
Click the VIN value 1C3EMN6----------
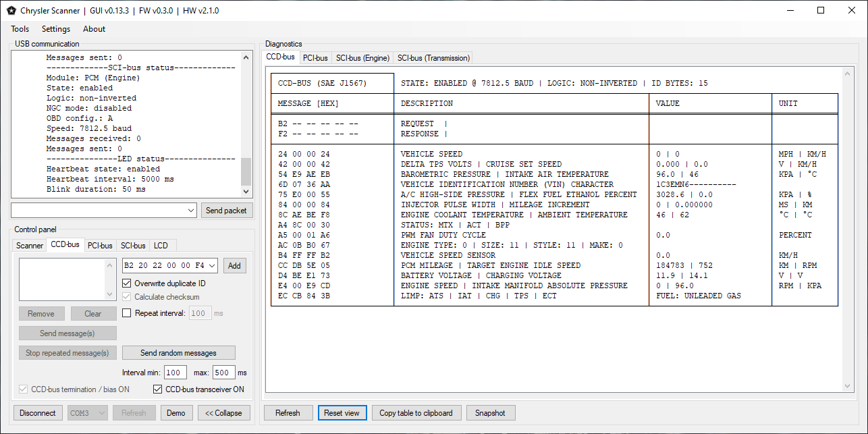(695, 184)
